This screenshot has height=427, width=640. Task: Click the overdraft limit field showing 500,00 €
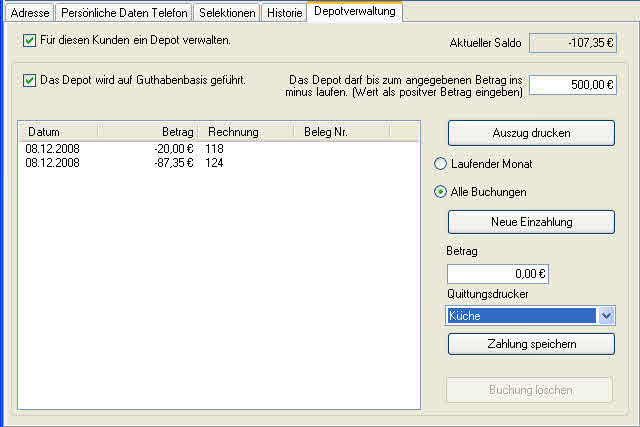click(x=572, y=86)
